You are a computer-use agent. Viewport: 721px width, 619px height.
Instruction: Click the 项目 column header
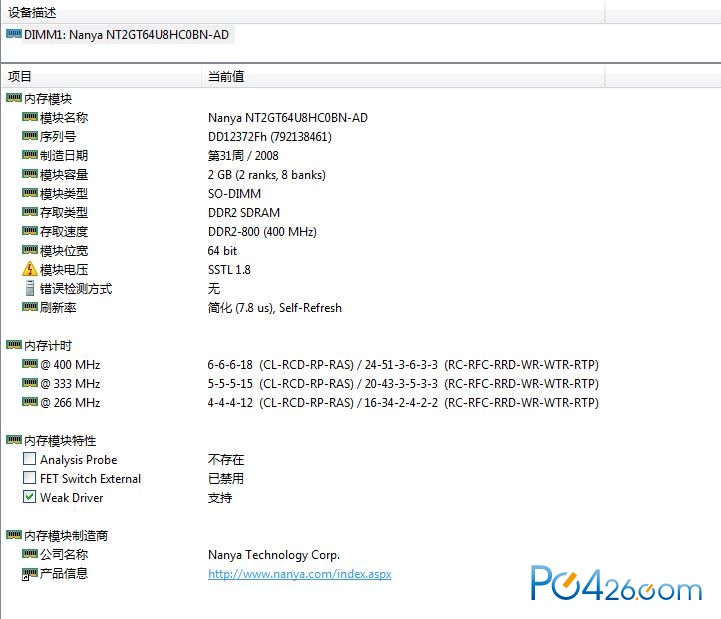[20, 76]
